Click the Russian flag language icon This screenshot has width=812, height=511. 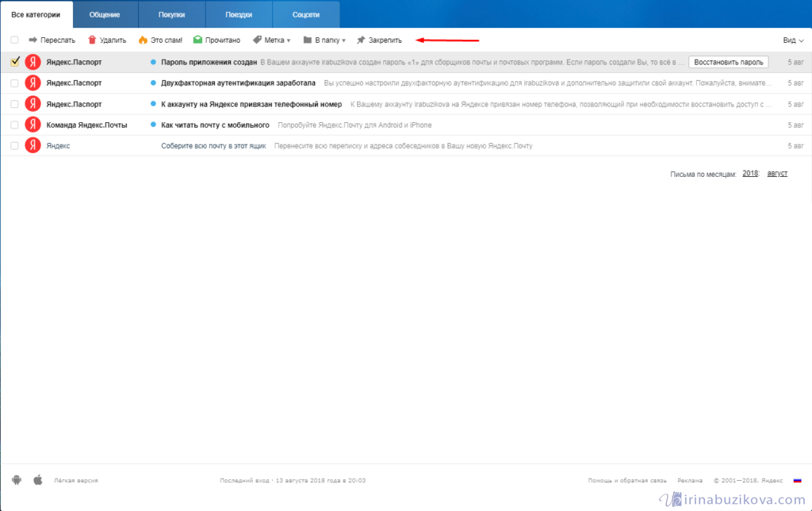click(x=798, y=480)
